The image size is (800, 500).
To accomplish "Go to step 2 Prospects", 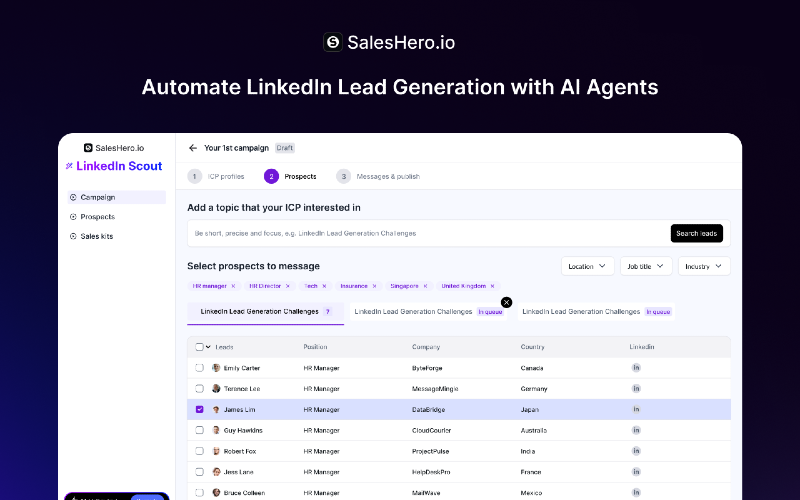I will [290, 177].
